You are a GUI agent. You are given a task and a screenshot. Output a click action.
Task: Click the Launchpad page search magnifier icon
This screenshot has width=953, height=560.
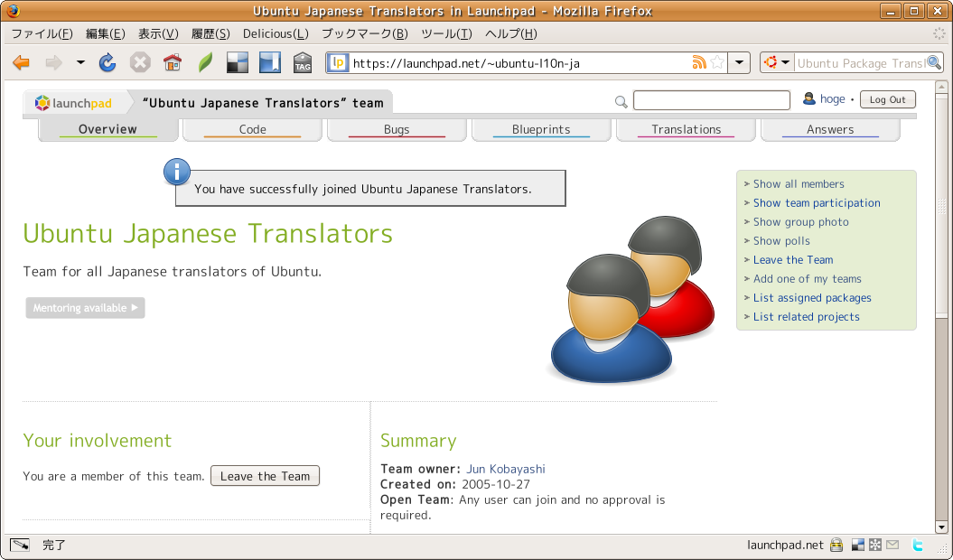click(x=621, y=101)
